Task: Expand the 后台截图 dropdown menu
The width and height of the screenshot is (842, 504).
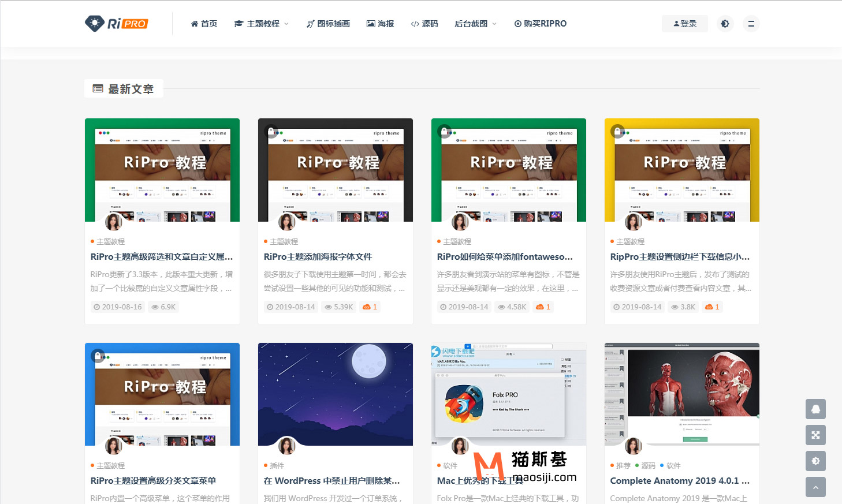Action: pyautogui.click(x=475, y=24)
